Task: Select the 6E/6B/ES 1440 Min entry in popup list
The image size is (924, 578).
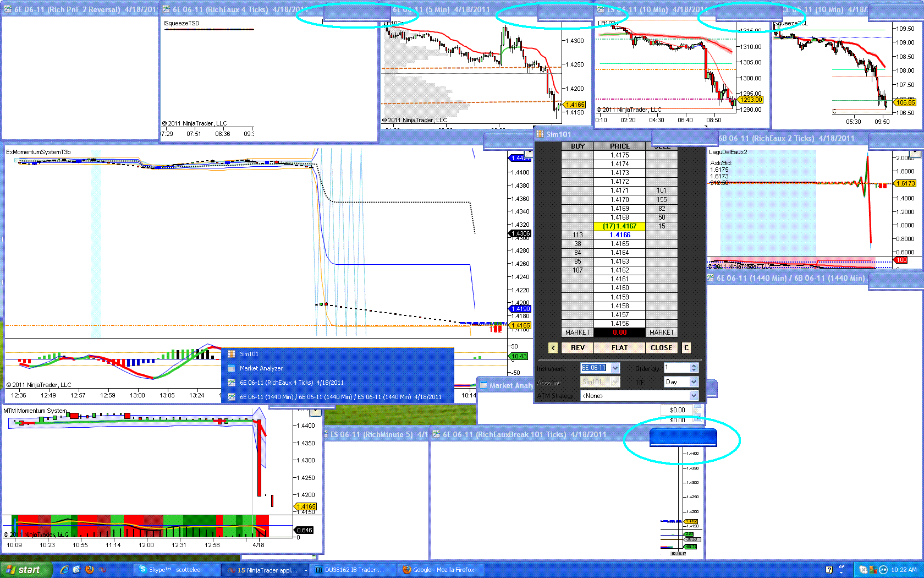Action: pos(338,397)
